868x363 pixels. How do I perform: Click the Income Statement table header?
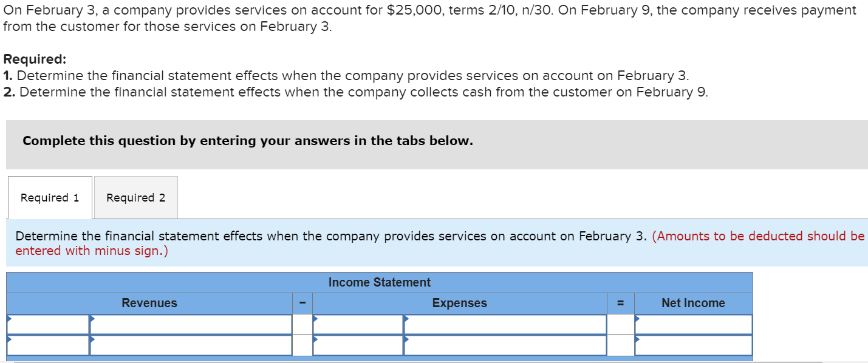click(x=379, y=282)
